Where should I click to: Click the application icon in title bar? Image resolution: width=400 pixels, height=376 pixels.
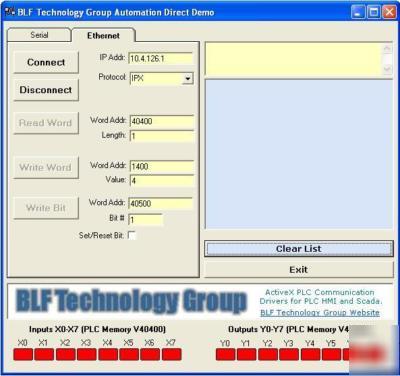tap(10, 12)
